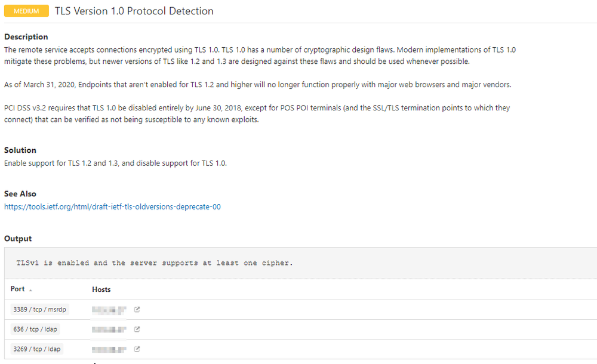Click the MEDIUM severity badge
The height and width of the screenshot is (364, 597).
[x=26, y=11]
